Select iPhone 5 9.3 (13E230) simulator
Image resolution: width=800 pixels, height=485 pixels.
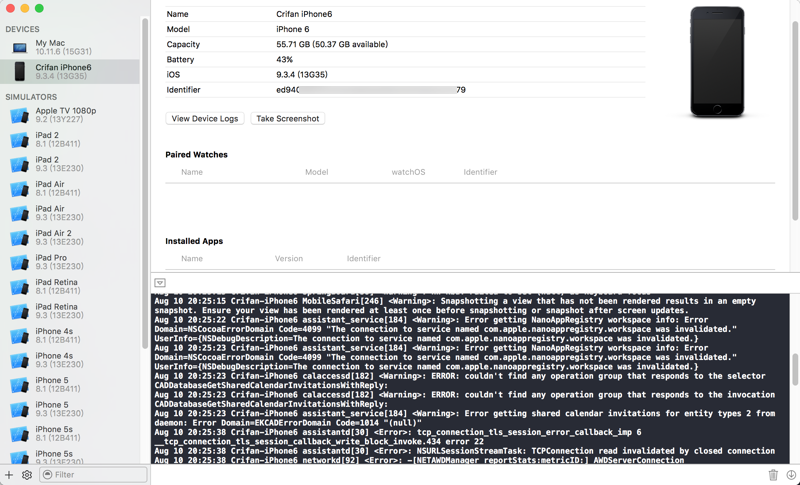point(69,409)
